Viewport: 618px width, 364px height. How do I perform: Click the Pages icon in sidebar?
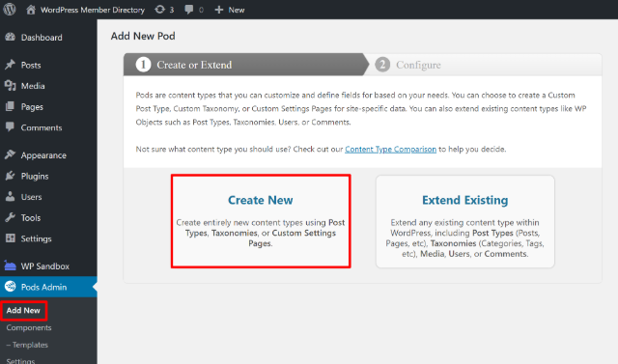pyautogui.click(x=10, y=106)
